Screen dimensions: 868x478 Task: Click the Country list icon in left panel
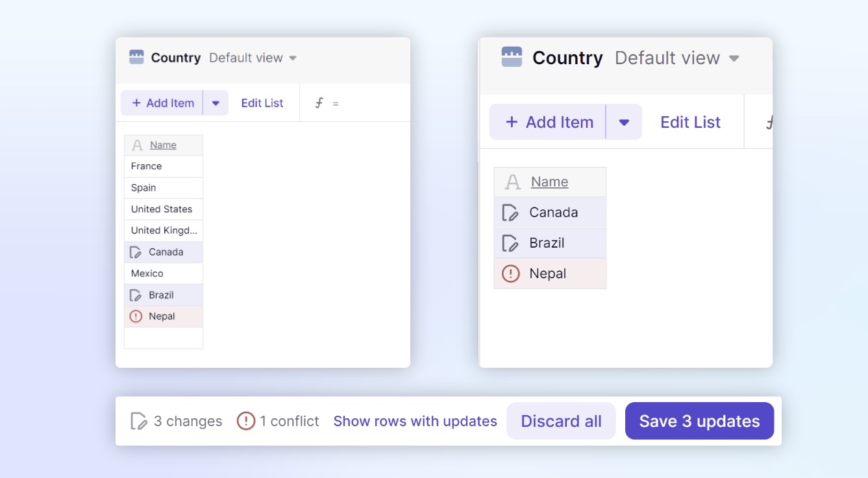tap(136, 57)
